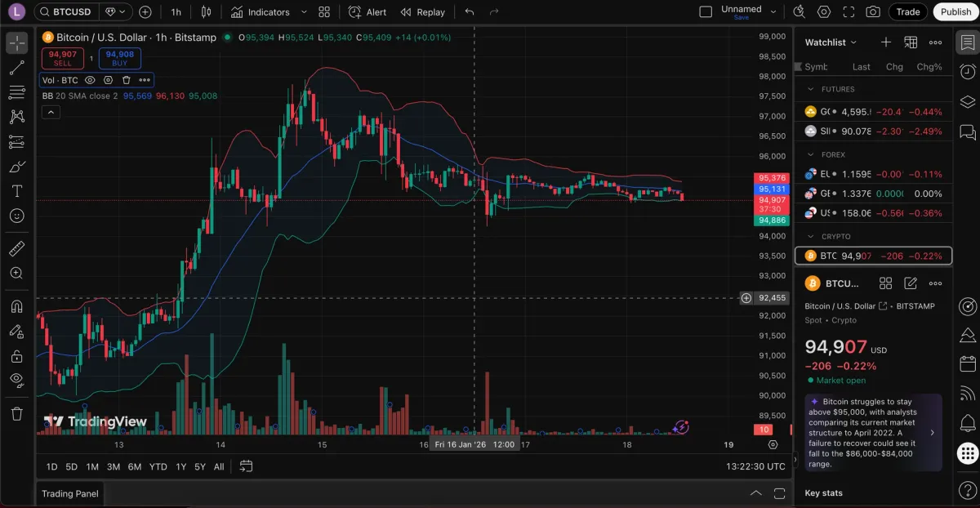980x508 pixels.
Task: Select the brush drawing tool
Action: tap(16, 167)
